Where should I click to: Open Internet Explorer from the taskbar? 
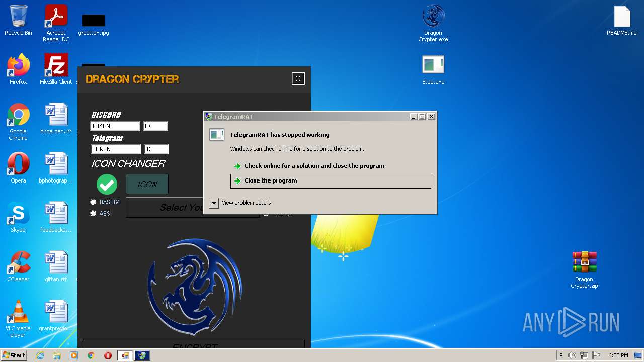pyautogui.click(x=40, y=355)
